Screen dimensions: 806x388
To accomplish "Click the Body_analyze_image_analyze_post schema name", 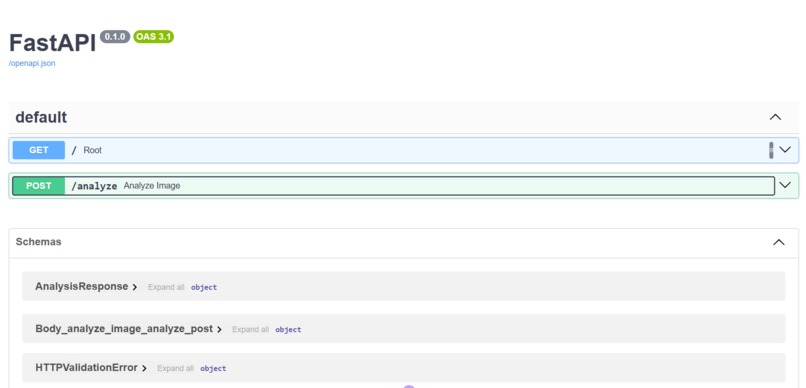I will [x=124, y=328].
